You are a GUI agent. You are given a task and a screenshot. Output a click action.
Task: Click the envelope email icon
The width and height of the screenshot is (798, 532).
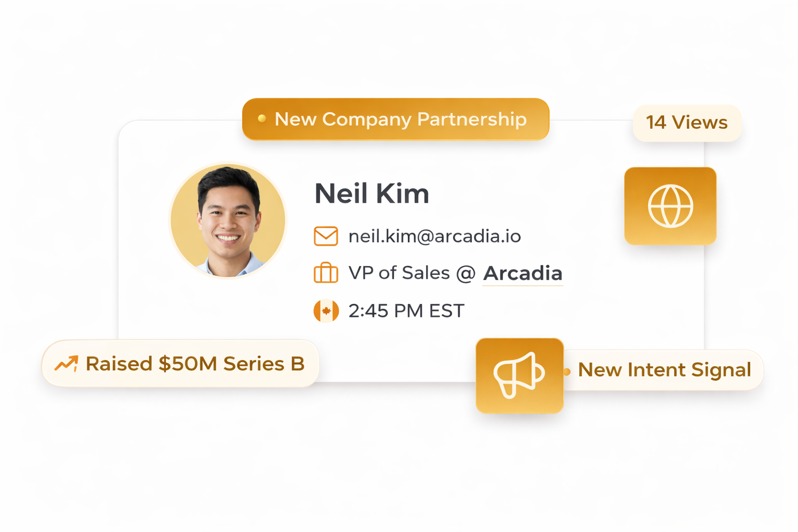[326, 236]
